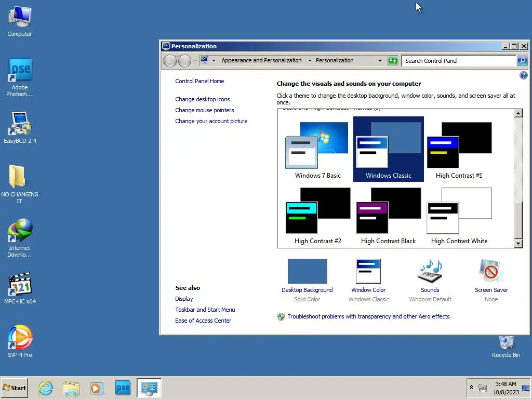Screen dimensions: 532x399
Task: Open Windows Explorer from the taskbar
Action: pyautogui.click(x=71, y=388)
